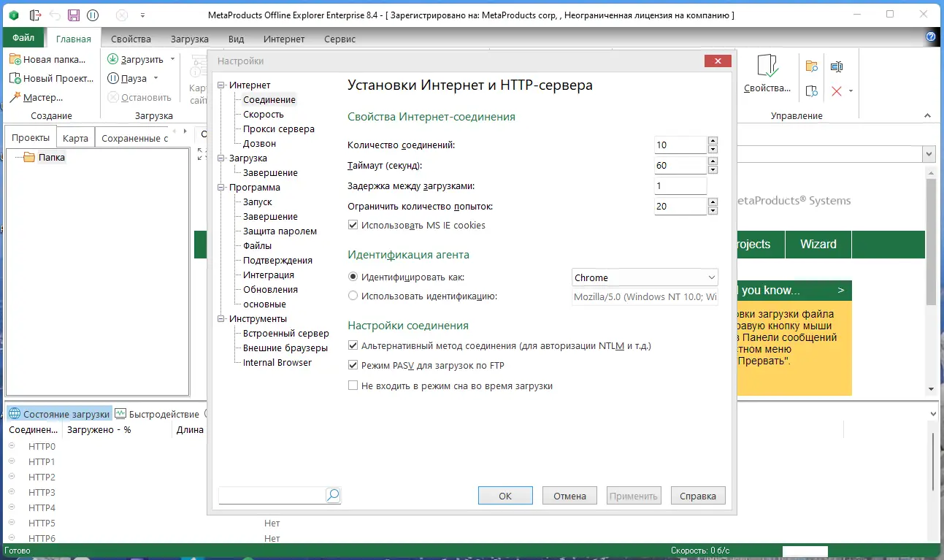Click the globe icon of Состояние загрузки
Image resolution: width=944 pixels, height=560 pixels.
point(14,414)
